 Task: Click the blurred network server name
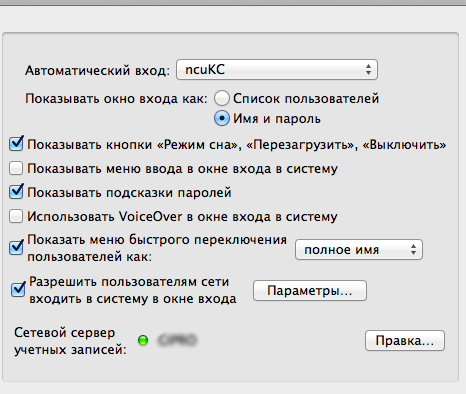click(x=178, y=340)
